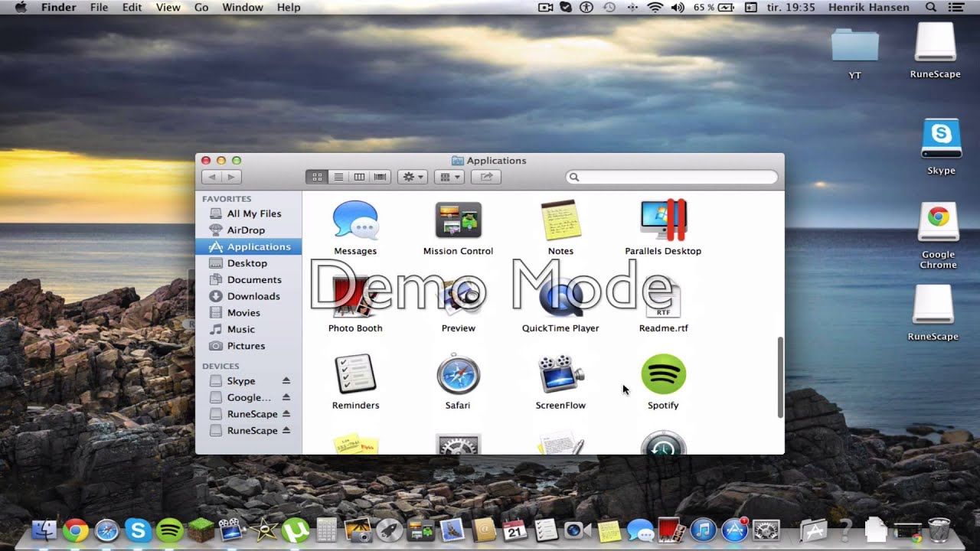980x551 pixels.
Task: Click the Finder icon in the Dock
Action: click(44, 530)
